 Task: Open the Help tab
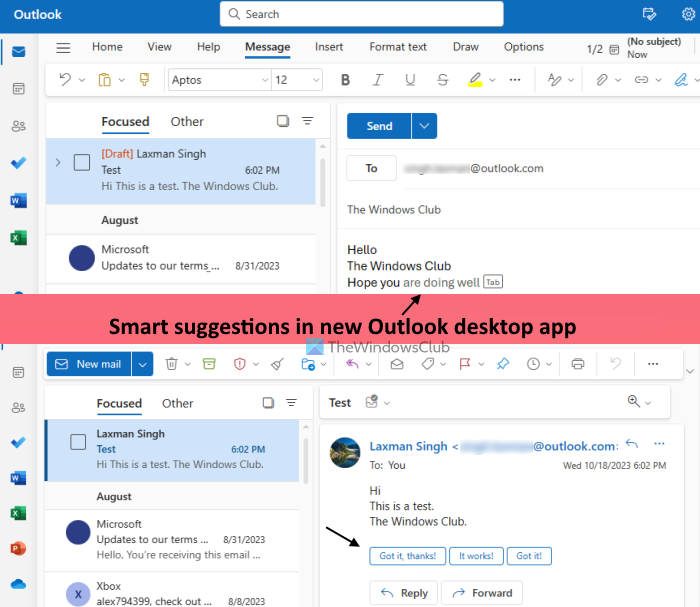208,47
